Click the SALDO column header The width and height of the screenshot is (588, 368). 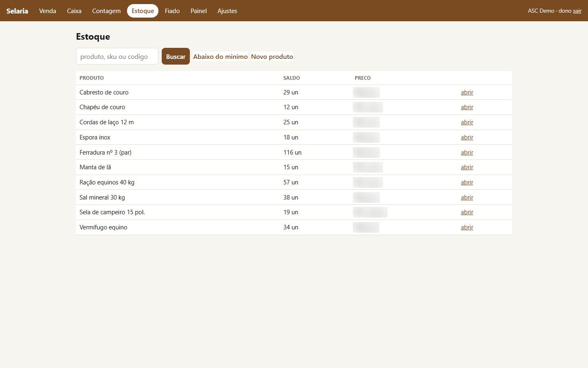tap(292, 78)
